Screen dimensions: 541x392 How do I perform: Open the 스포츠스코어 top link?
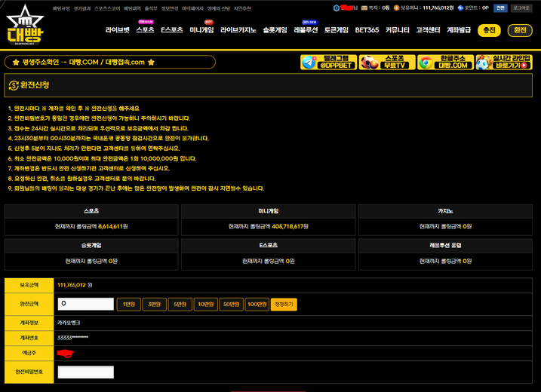[x=107, y=8]
